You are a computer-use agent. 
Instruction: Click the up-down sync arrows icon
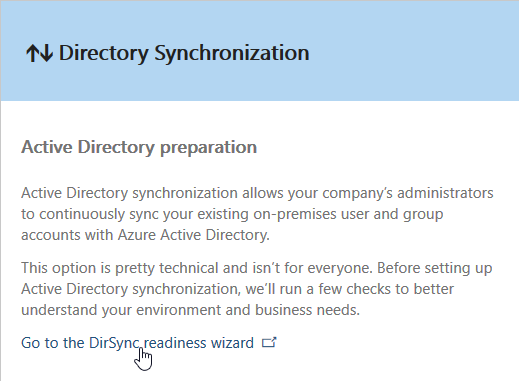pyautogui.click(x=40, y=53)
